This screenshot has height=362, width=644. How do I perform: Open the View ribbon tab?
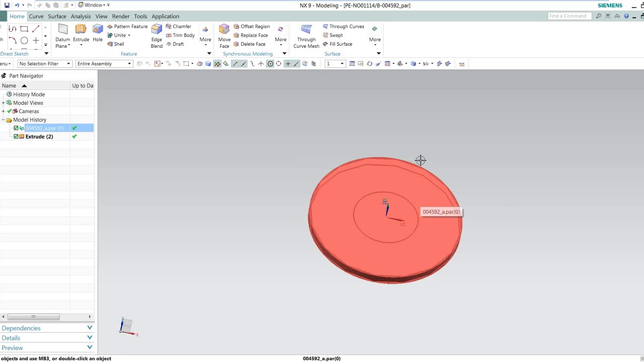[101, 17]
